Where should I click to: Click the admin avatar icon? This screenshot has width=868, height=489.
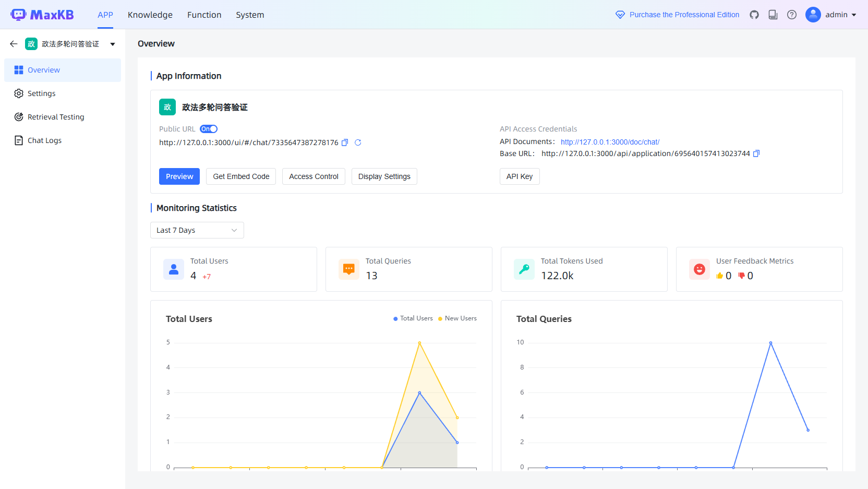coord(813,15)
